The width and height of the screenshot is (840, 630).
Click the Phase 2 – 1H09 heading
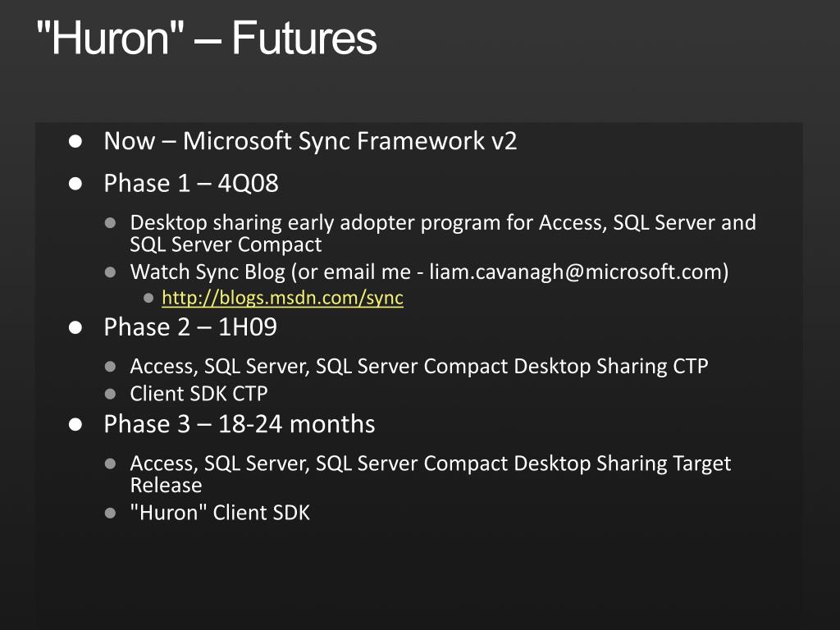tap(190, 326)
